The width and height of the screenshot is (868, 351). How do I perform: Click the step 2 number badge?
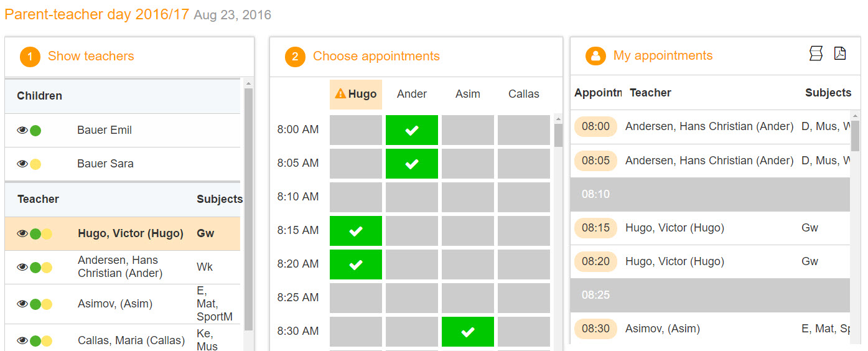295,57
